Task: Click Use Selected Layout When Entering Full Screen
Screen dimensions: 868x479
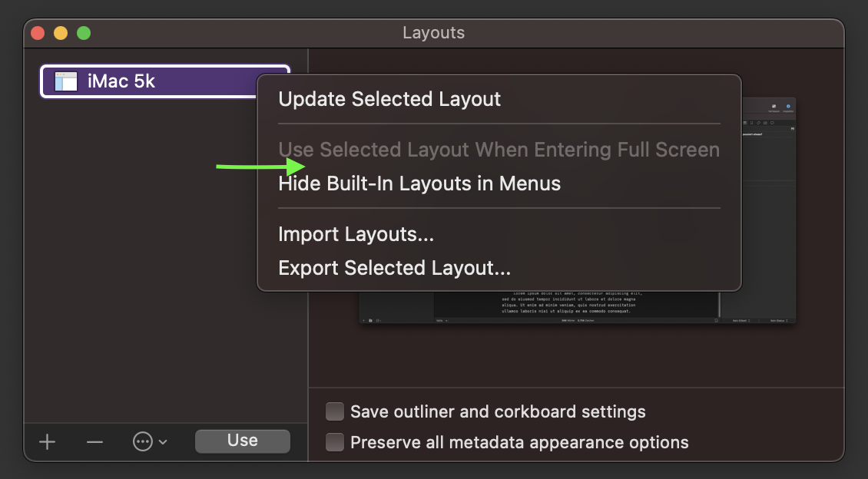Action: click(499, 150)
